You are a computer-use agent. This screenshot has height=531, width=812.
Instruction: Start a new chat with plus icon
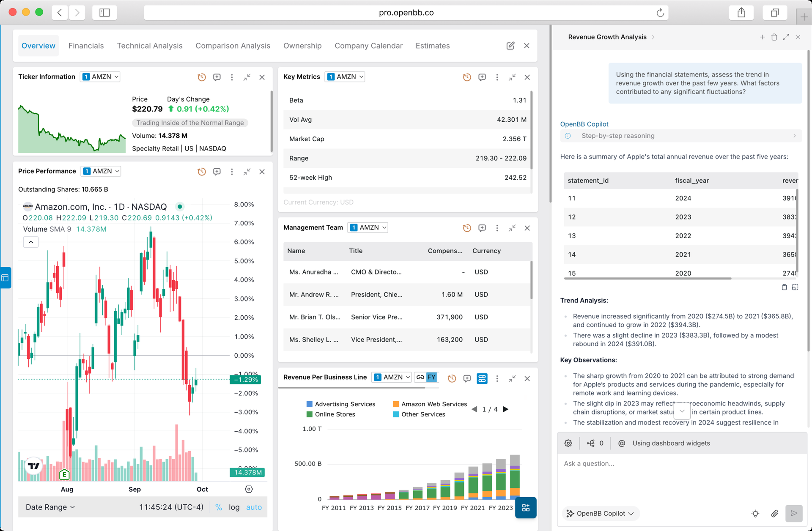762,37
